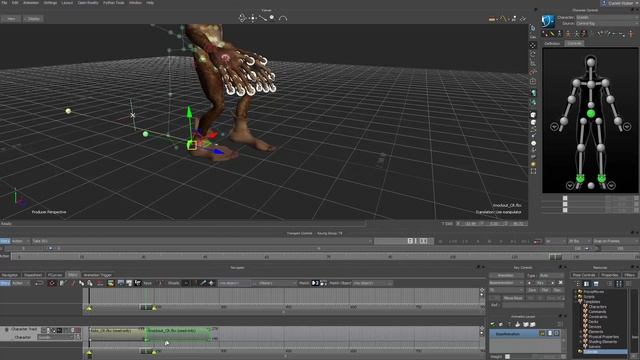The height and width of the screenshot is (360, 640).
Task: Select the green hips effector on character figure
Action: [x=591, y=113]
